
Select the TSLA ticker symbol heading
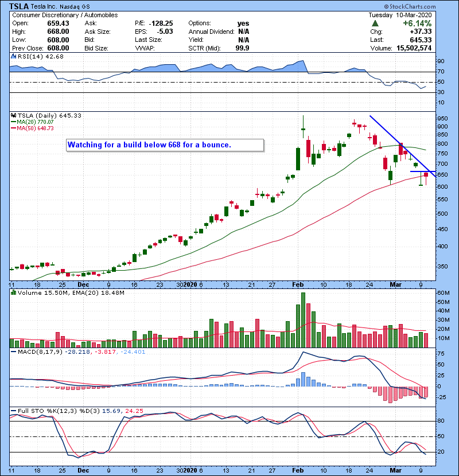[x=19, y=6]
